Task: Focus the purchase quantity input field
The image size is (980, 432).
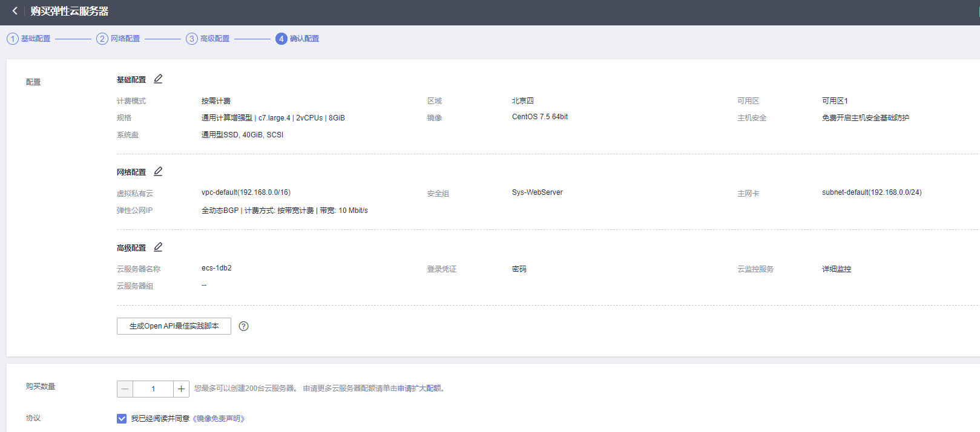Action: pos(153,389)
